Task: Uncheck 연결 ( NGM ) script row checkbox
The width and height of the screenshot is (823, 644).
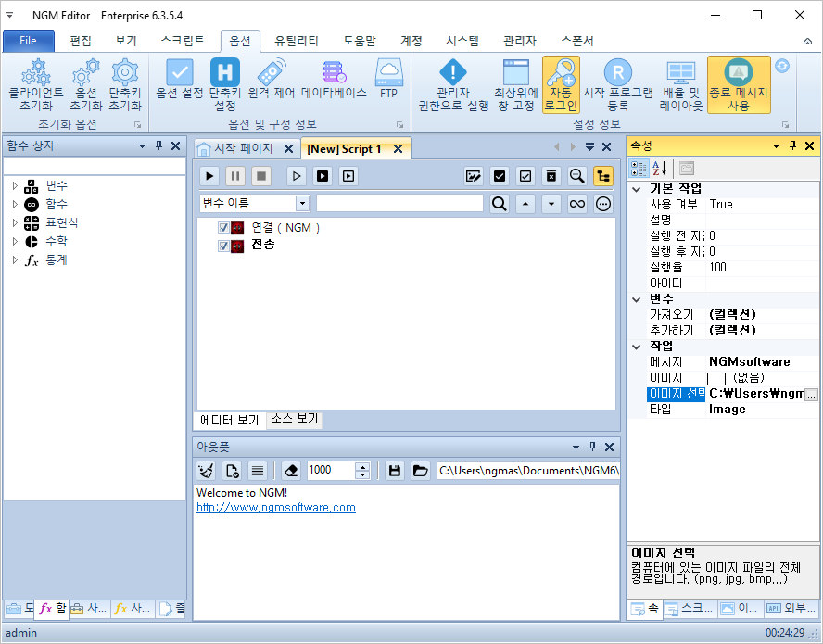Action: [223, 228]
